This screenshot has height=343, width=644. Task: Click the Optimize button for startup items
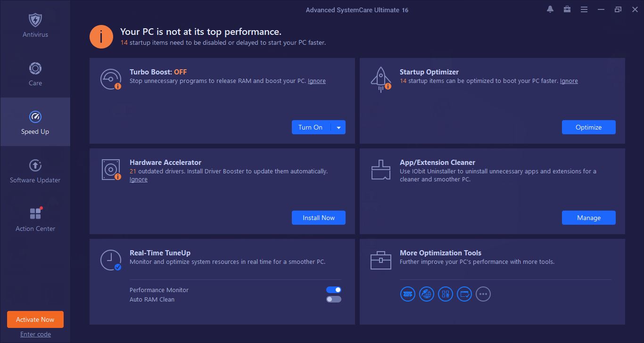(589, 127)
